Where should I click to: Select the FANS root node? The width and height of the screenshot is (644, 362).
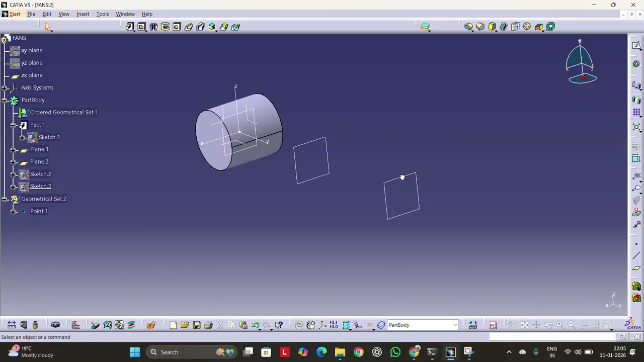(x=19, y=38)
